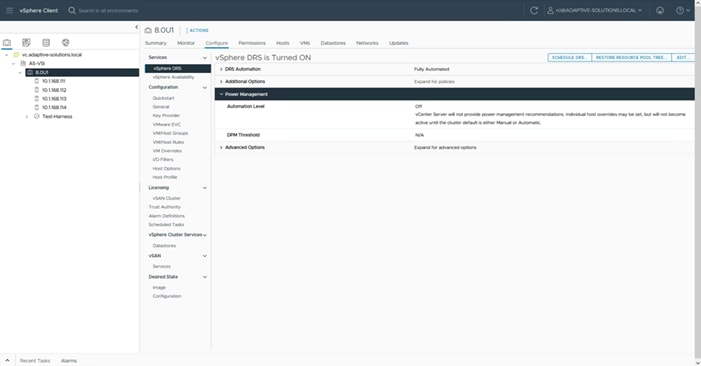Open the Alarms bottom tab
The width and height of the screenshot is (701, 366).
click(x=69, y=361)
